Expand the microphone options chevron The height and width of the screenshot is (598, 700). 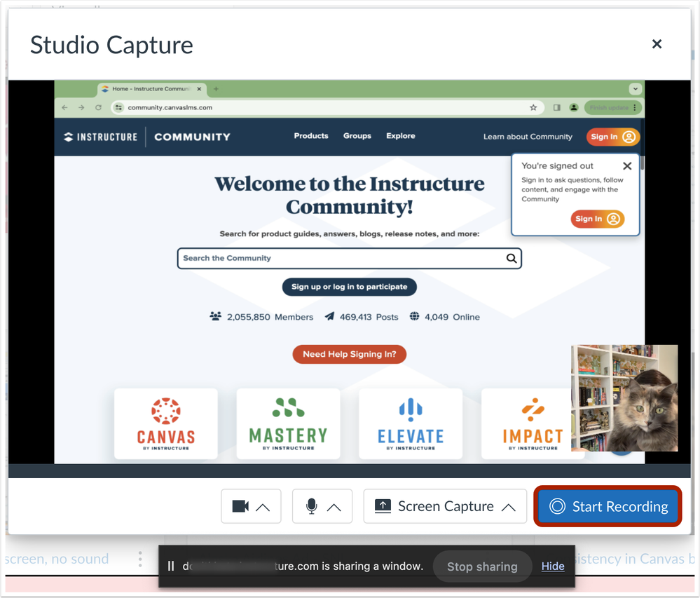(x=334, y=507)
